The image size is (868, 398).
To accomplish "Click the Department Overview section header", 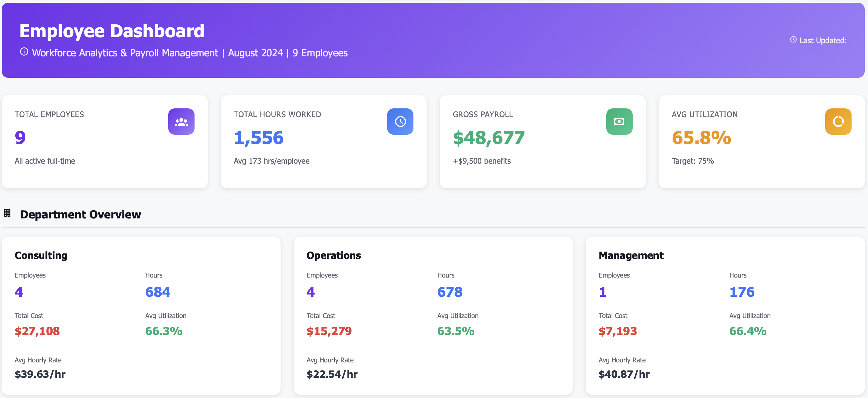I will [80, 214].
